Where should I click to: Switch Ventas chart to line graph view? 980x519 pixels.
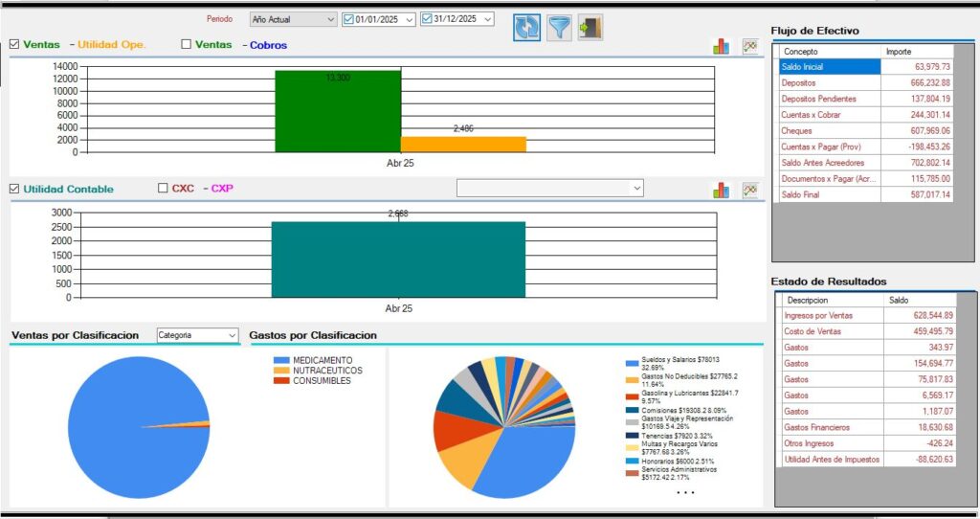tap(749, 46)
